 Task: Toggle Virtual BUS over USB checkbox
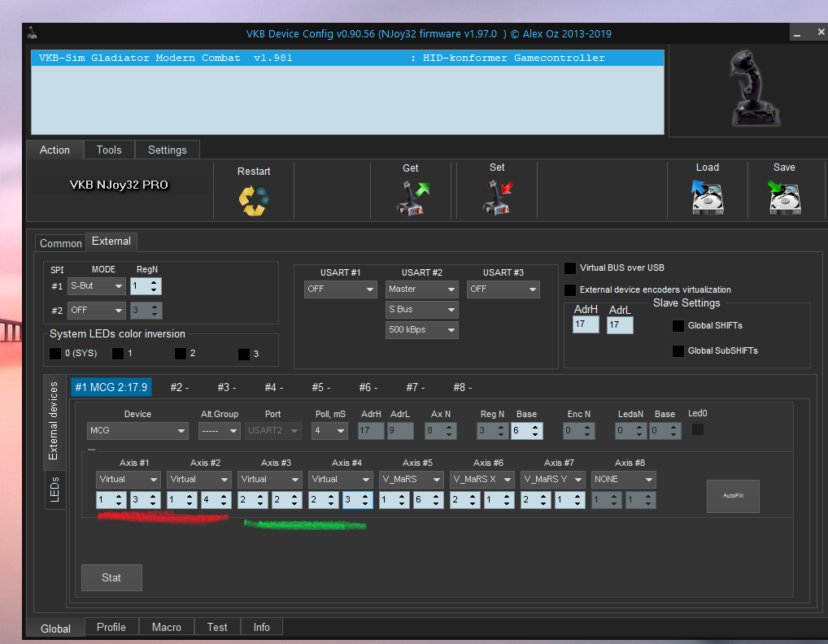point(570,268)
